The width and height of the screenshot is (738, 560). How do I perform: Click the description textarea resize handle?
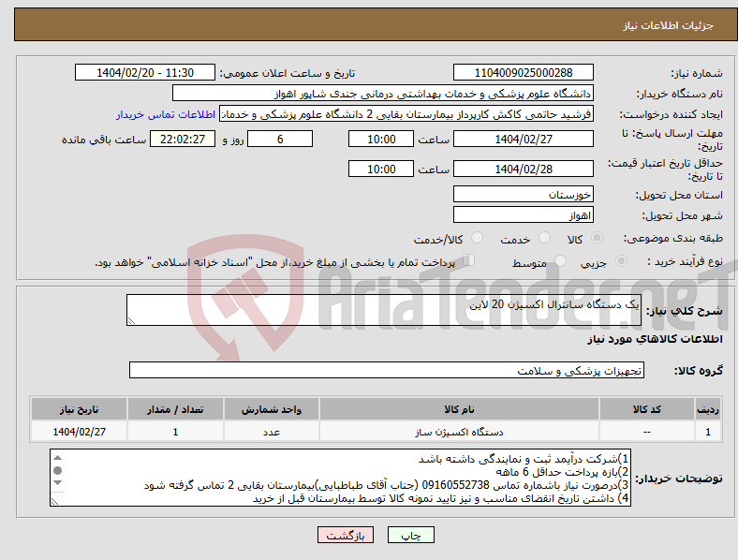click(131, 320)
